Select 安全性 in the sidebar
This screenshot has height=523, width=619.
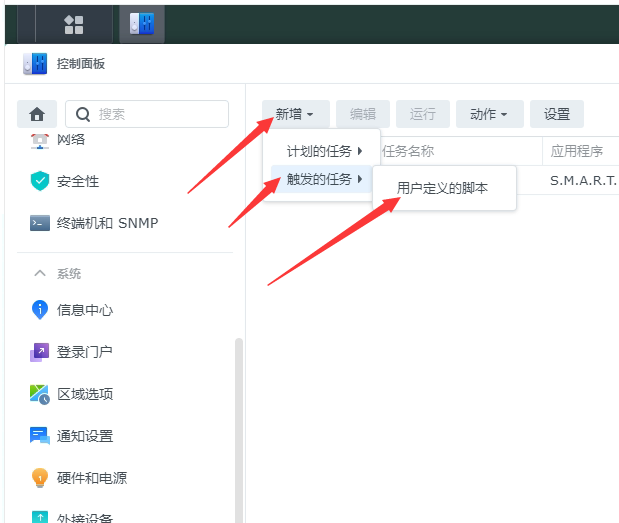pos(78,181)
